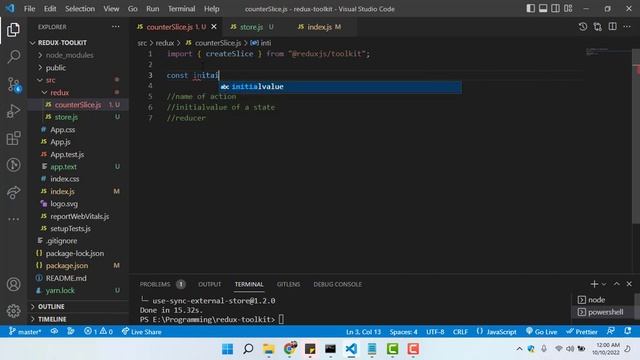Image resolution: width=640 pixels, height=360 pixels.
Task: Close the terminal panel
Action: point(629,284)
